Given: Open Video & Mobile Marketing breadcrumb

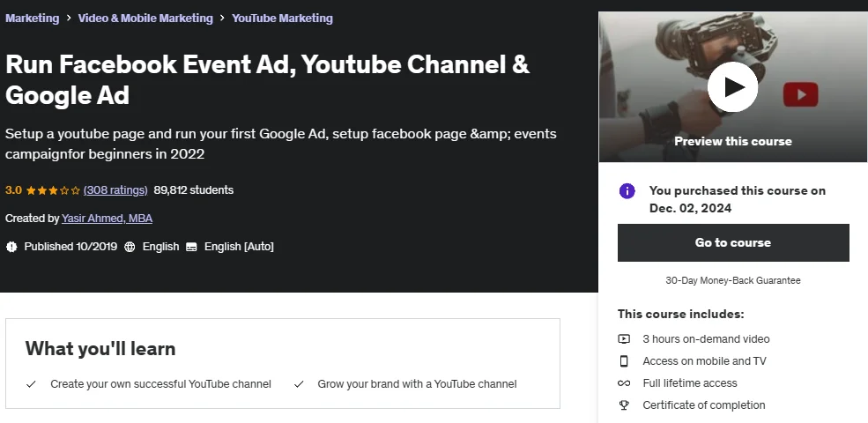Looking at the screenshot, I should pos(145,18).
